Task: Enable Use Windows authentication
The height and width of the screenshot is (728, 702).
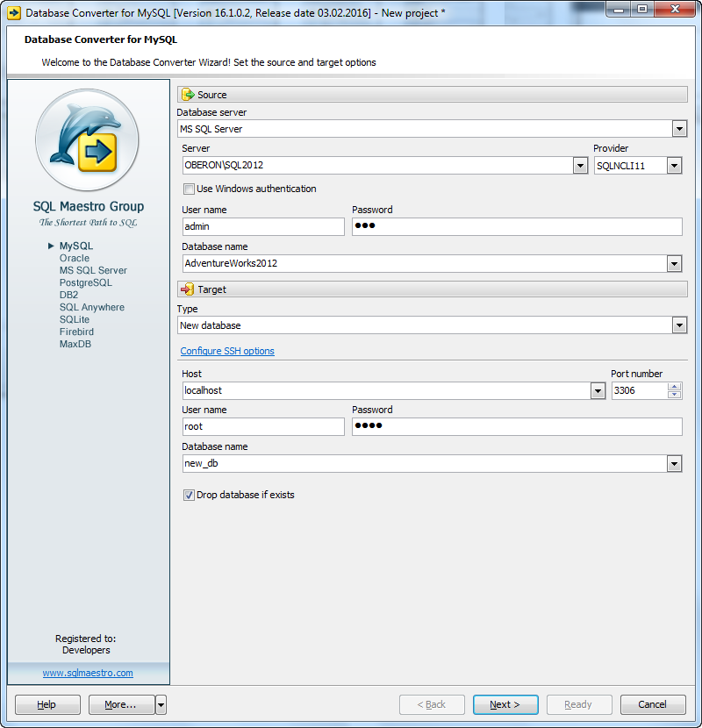Action: click(x=189, y=189)
